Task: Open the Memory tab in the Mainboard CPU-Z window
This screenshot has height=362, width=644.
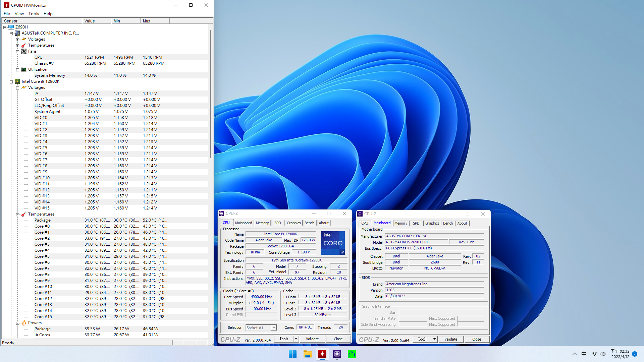Action: 401,223
